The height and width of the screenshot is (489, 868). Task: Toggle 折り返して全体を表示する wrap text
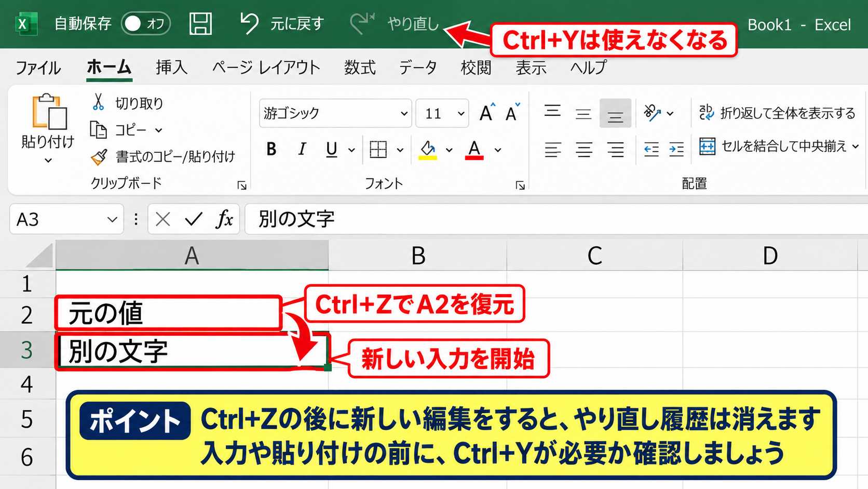coord(777,113)
